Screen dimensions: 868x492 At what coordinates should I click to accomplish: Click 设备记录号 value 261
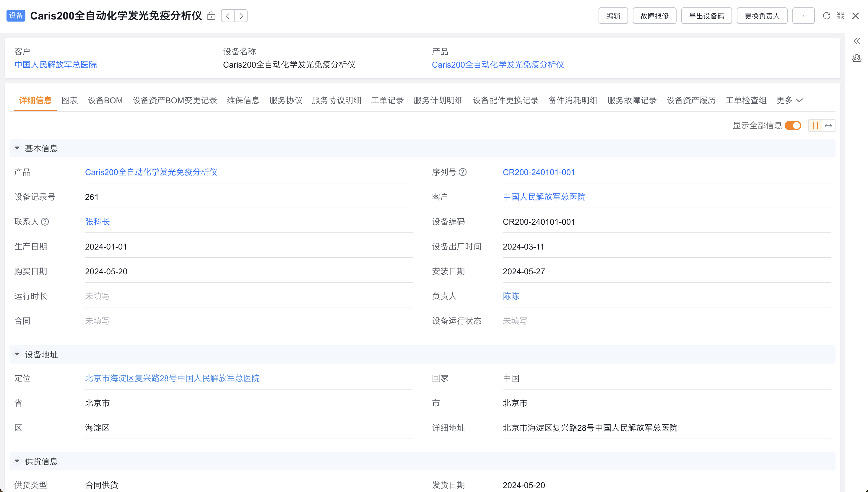point(92,197)
